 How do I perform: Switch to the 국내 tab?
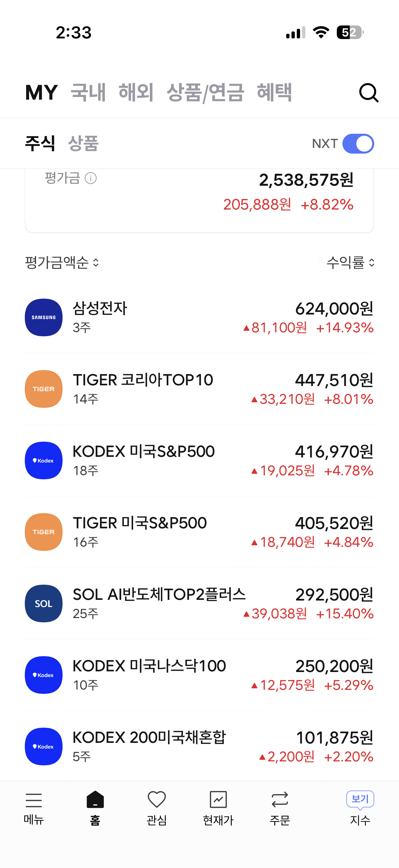point(89,93)
